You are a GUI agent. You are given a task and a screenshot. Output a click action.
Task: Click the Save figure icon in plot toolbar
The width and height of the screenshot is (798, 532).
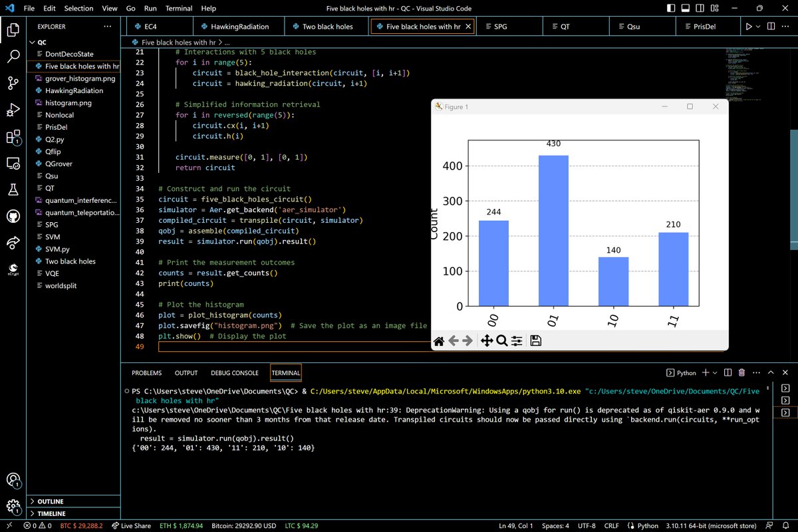tap(535, 340)
